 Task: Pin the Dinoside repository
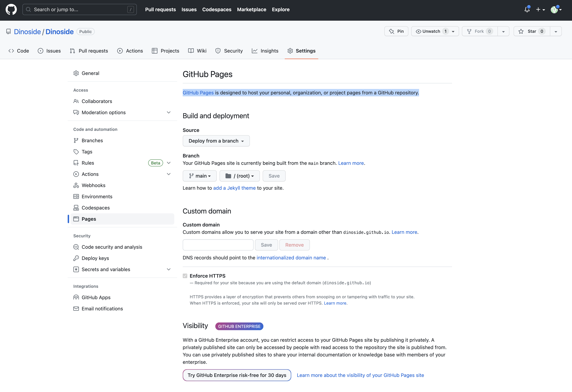396,31
